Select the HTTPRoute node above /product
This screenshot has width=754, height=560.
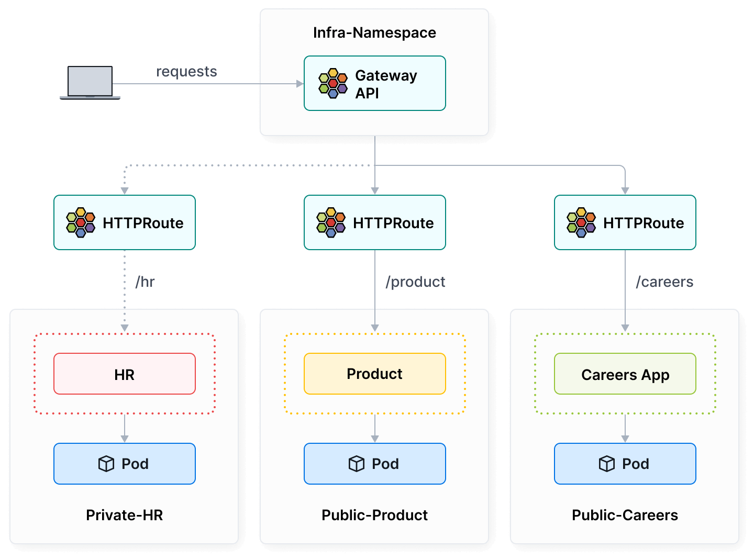click(x=375, y=222)
